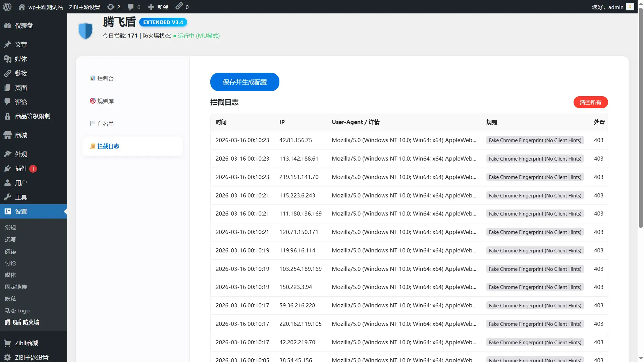The width and height of the screenshot is (644, 362).
Task: Click the page vertical scrollbar
Action: click(x=641, y=117)
